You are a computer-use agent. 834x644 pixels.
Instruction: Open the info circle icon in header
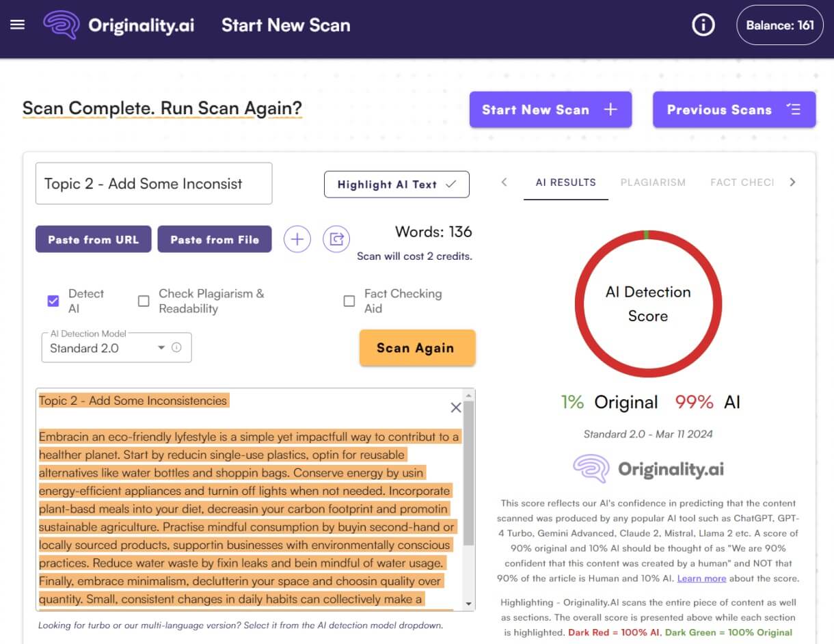coord(703,25)
